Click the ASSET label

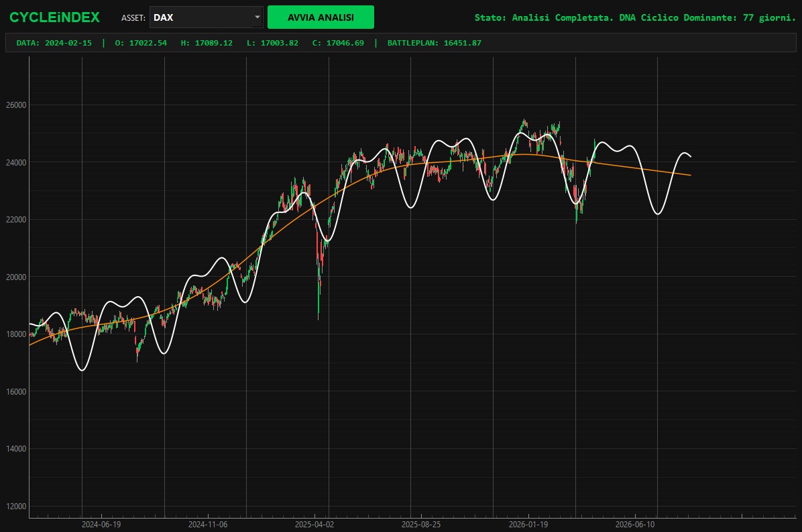tap(133, 18)
